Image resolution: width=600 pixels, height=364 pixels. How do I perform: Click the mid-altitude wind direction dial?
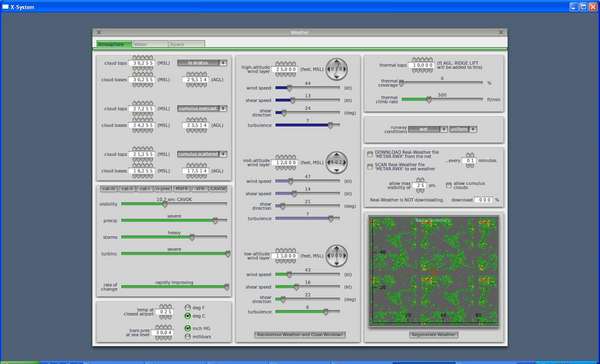point(337,162)
